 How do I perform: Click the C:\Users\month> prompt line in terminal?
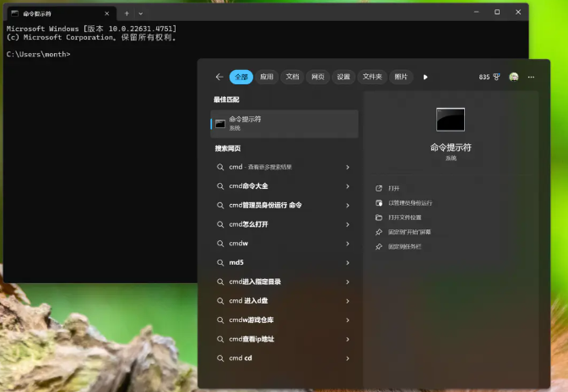coord(38,54)
